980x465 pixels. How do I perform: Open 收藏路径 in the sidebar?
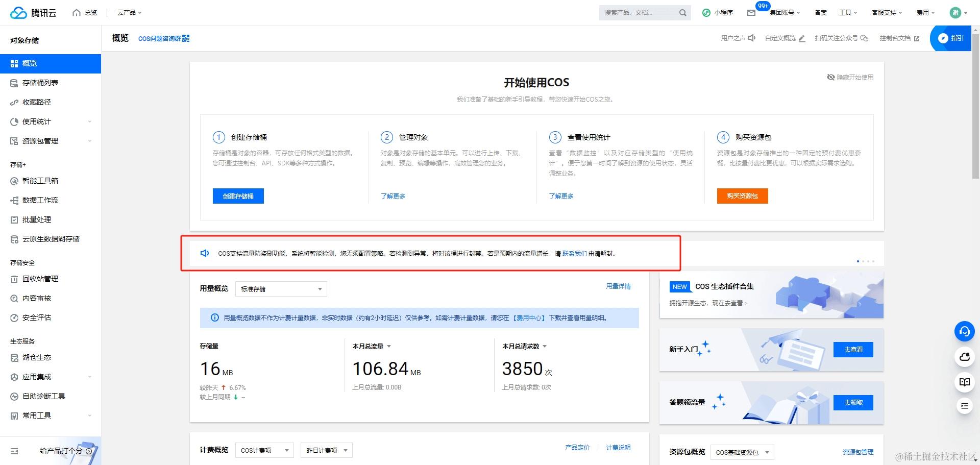[x=51, y=102]
